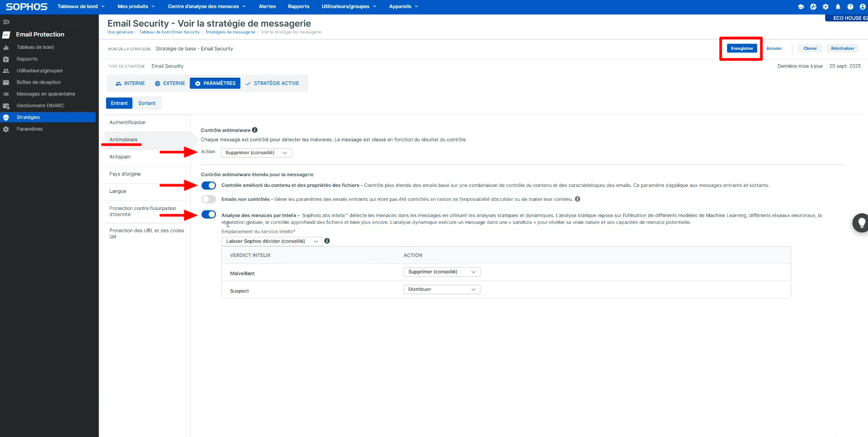Open the Sophos home logo

[26, 6]
